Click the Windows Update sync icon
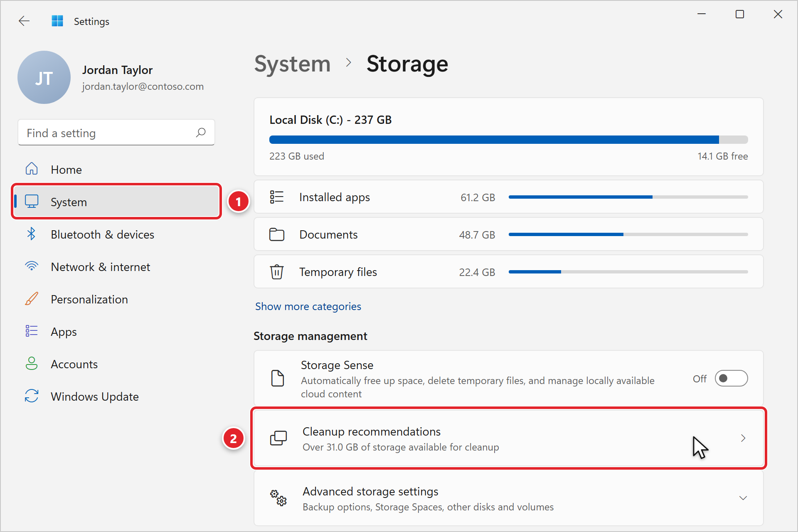Screen dimensions: 798x532 (x=32, y=396)
